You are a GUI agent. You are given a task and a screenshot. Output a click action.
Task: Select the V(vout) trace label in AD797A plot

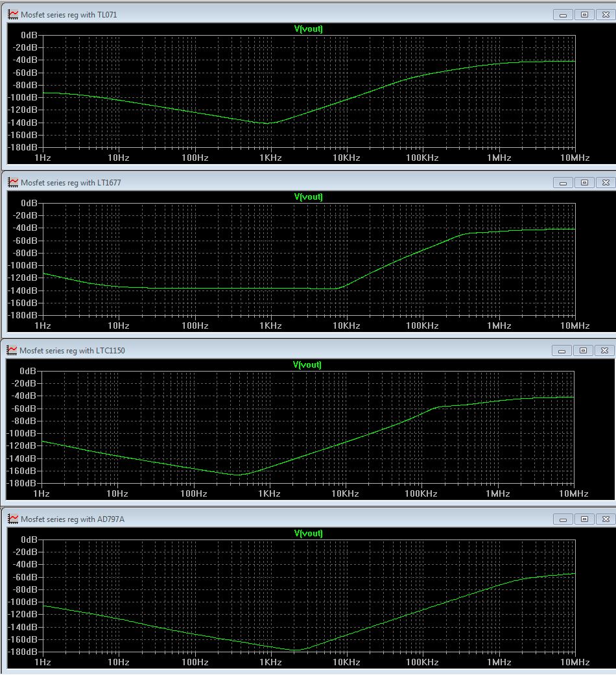click(308, 534)
